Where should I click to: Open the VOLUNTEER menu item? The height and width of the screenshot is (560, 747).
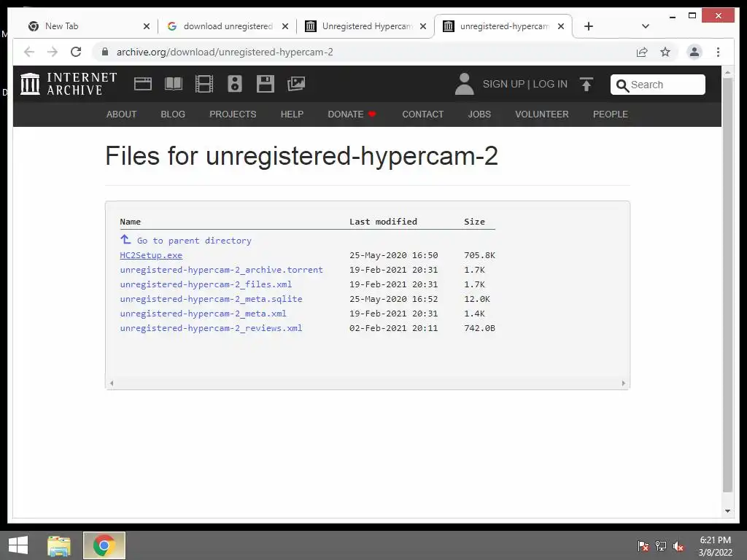[x=542, y=114]
